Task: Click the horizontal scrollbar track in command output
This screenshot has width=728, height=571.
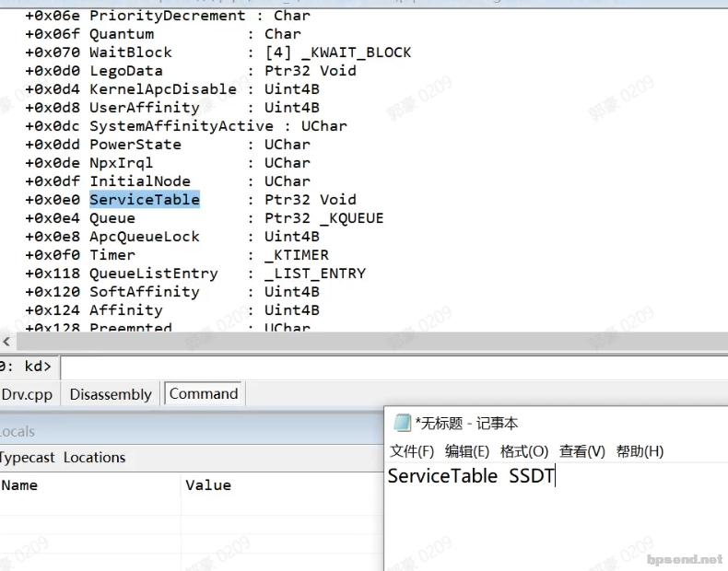Action: tap(371, 343)
